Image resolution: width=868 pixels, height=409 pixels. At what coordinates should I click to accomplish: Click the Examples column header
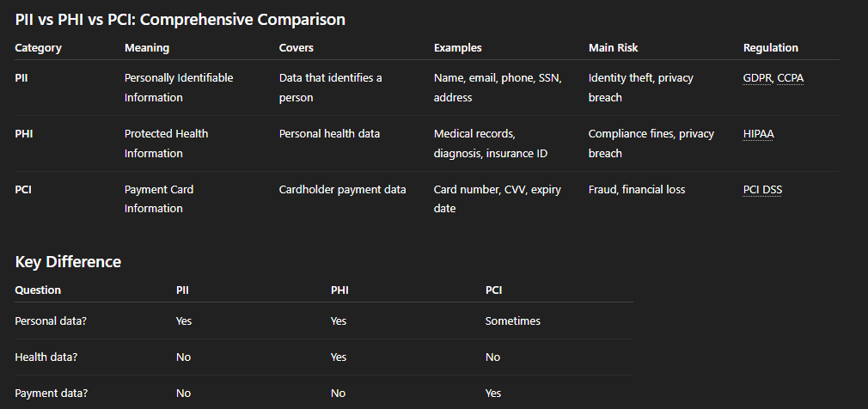pos(457,48)
